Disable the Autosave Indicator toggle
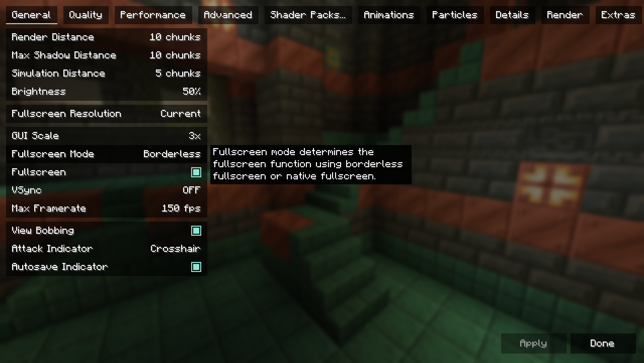 pos(196,267)
